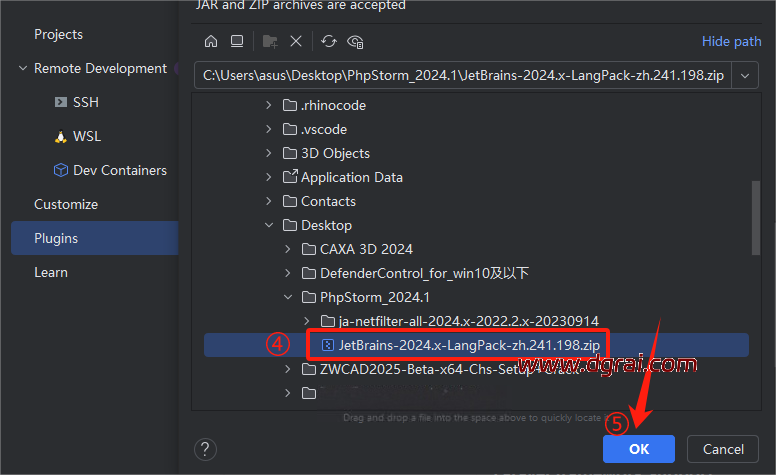Select the Dev Containers cube icon

(x=59, y=170)
